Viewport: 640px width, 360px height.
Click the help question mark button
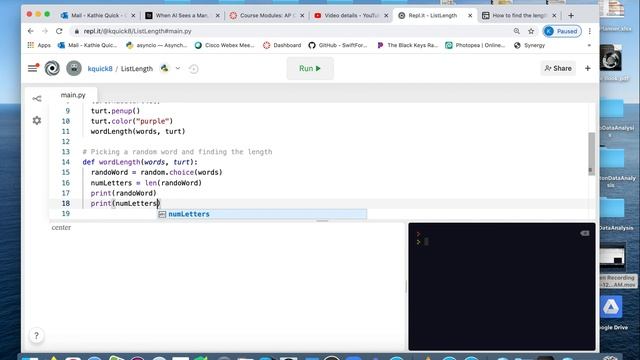pos(36,336)
